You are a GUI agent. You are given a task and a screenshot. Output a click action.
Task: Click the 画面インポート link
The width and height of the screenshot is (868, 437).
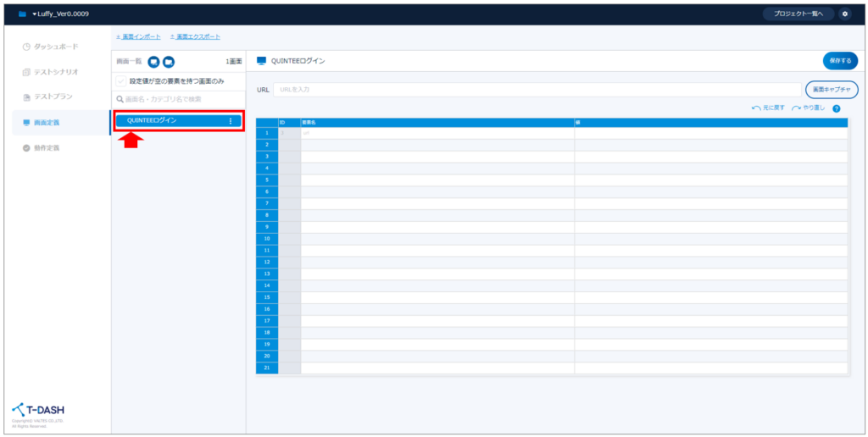[137, 37]
